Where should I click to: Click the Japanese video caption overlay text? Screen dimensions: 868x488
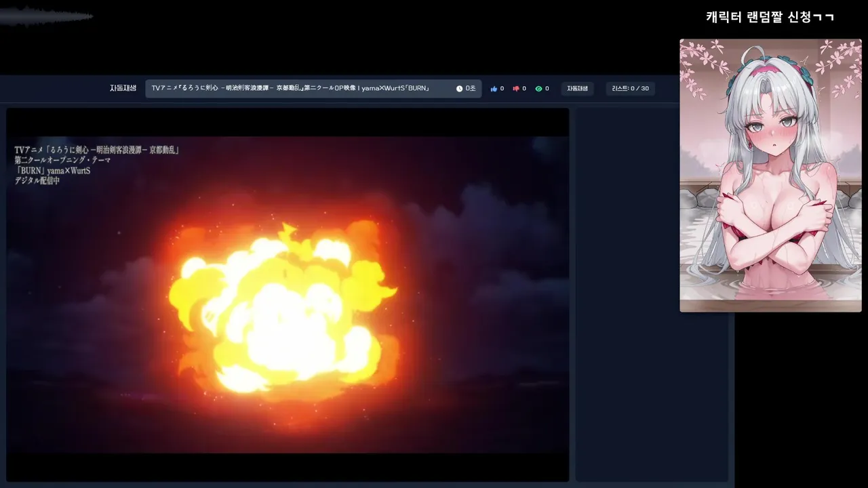[97, 165]
